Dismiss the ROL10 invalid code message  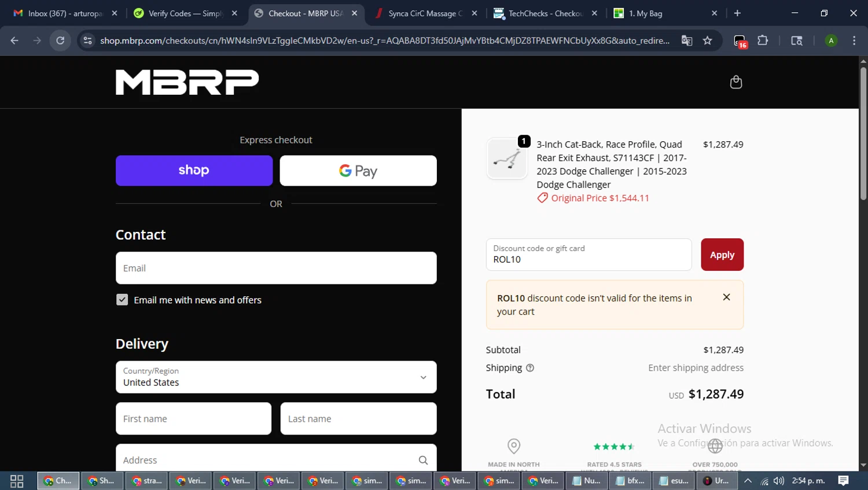coord(726,297)
